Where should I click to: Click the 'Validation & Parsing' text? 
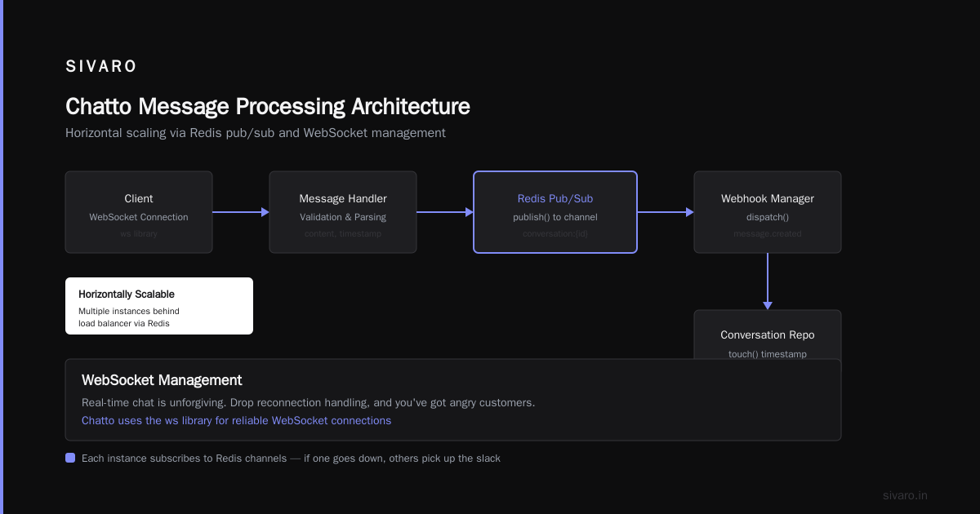point(343,217)
